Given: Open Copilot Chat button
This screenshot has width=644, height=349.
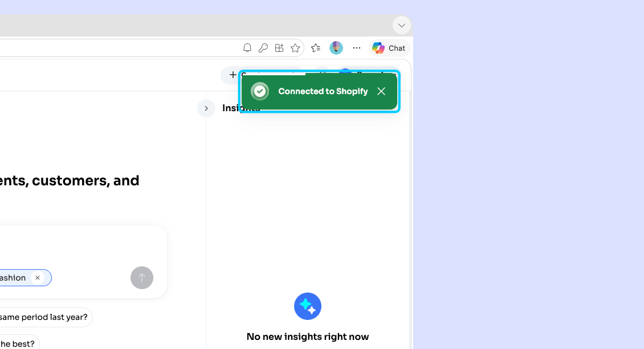Looking at the screenshot, I should point(389,48).
